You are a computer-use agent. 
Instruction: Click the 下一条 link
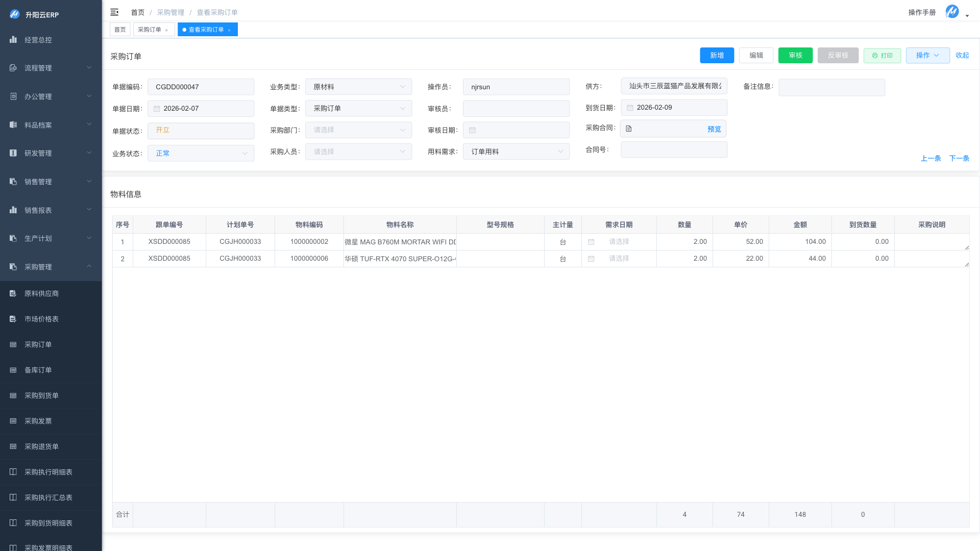959,158
